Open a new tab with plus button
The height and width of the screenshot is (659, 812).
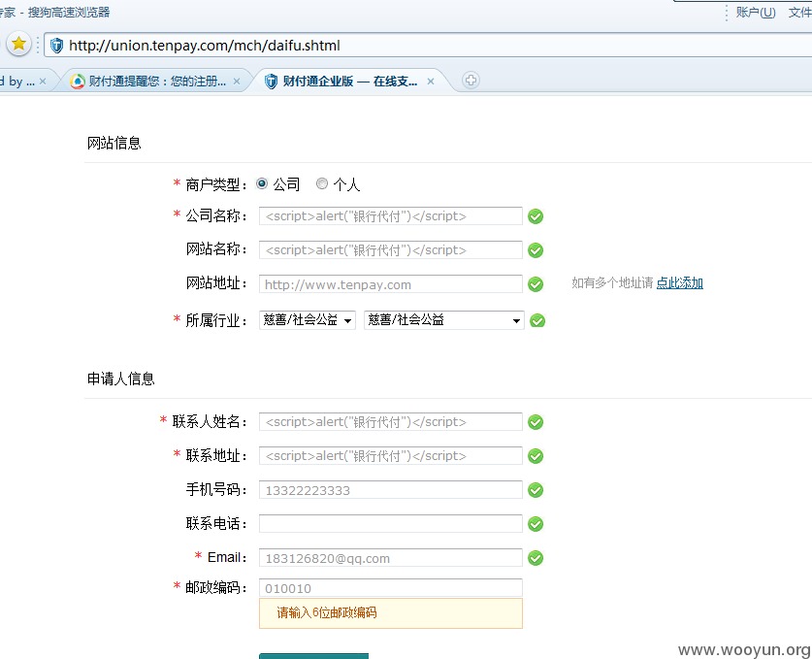coord(471,81)
